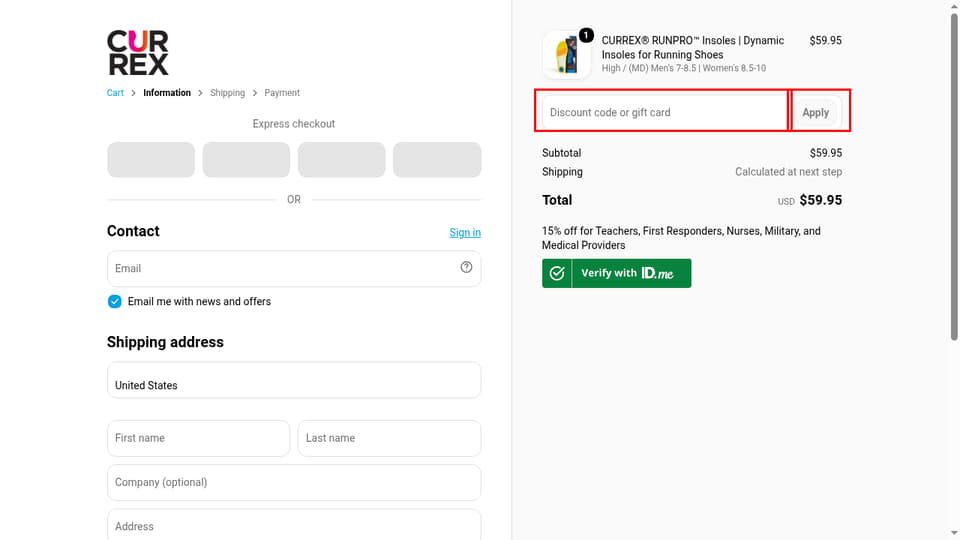Click the '15% off for Teachers' offer text
The width and height of the screenshot is (960, 540).
pos(681,238)
